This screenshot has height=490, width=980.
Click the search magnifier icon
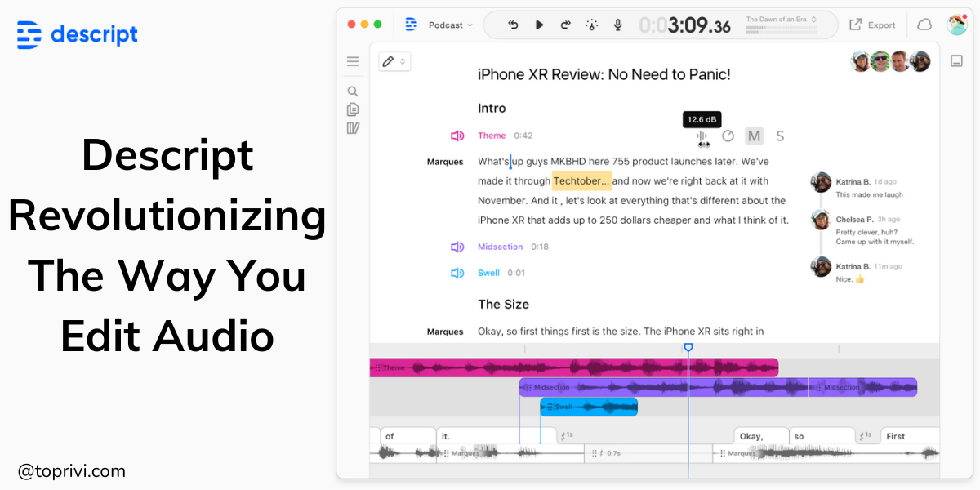pos(353,91)
